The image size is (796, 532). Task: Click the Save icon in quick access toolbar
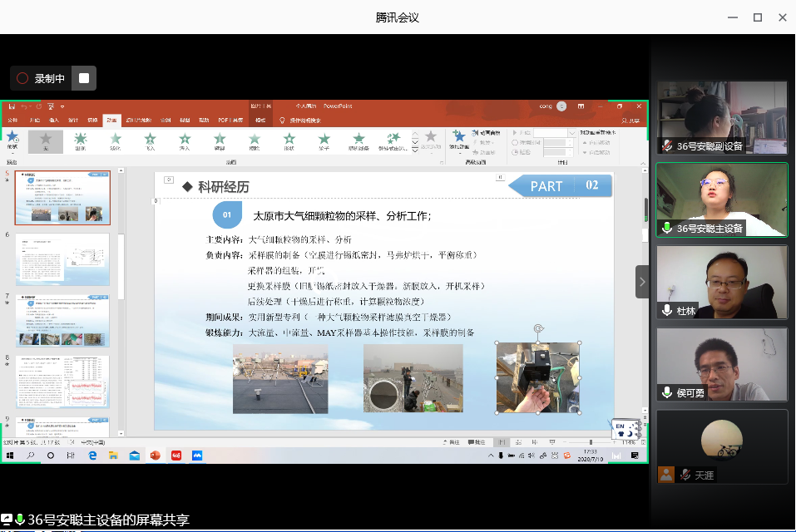pyautogui.click(x=12, y=106)
